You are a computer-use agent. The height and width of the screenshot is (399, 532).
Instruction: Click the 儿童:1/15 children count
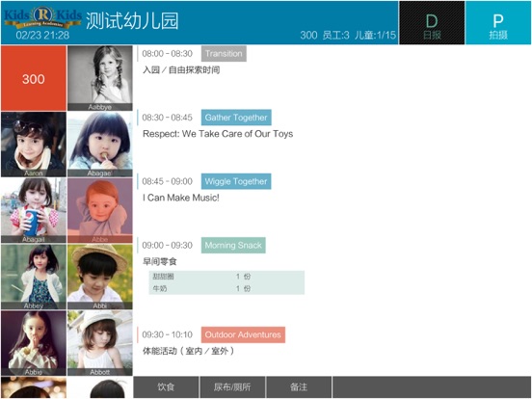point(375,35)
